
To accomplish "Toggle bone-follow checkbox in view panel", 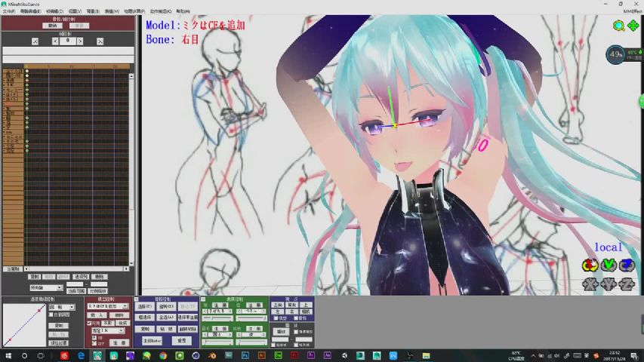I will pos(296,318).
